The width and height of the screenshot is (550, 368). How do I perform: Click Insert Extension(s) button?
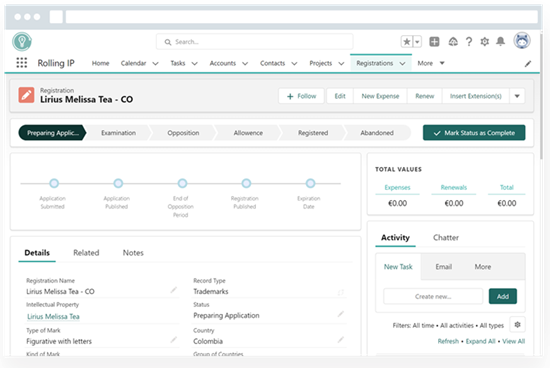pos(476,96)
